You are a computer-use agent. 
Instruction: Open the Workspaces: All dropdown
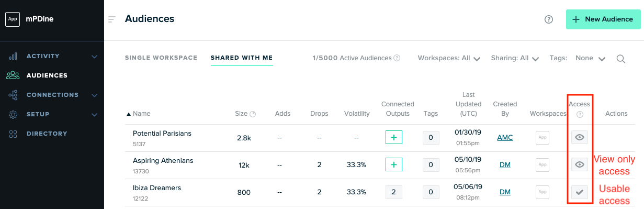pos(449,58)
